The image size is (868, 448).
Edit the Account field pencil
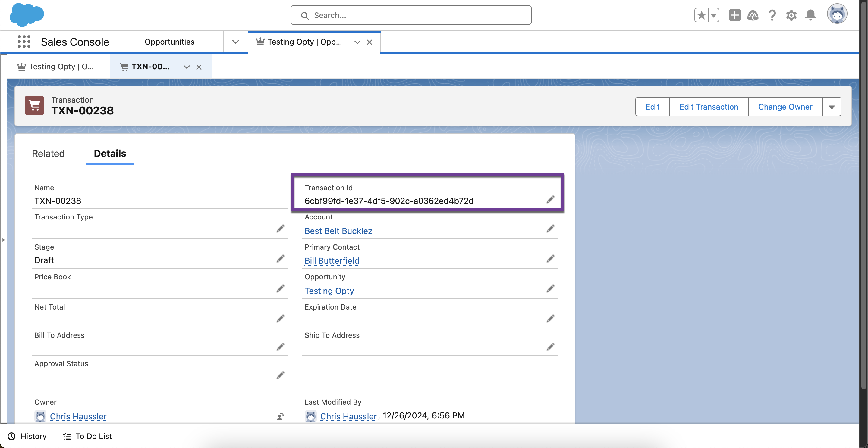(551, 229)
